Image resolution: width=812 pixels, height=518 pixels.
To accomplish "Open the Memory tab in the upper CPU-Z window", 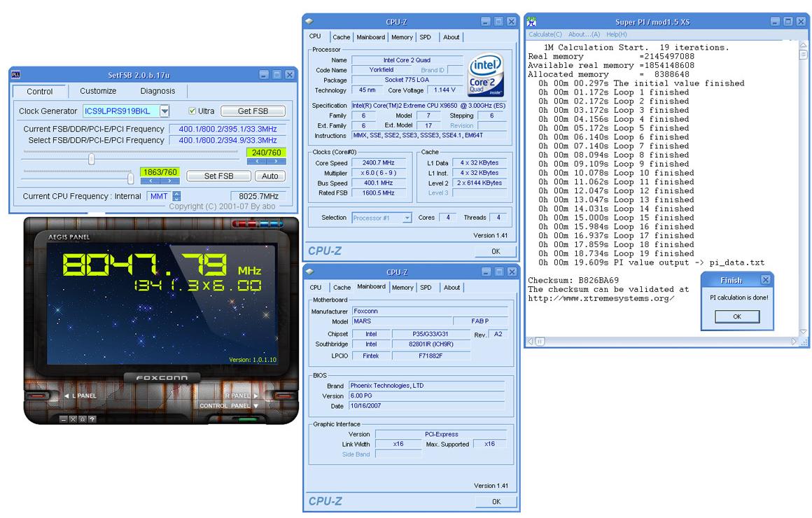I will pyautogui.click(x=402, y=37).
